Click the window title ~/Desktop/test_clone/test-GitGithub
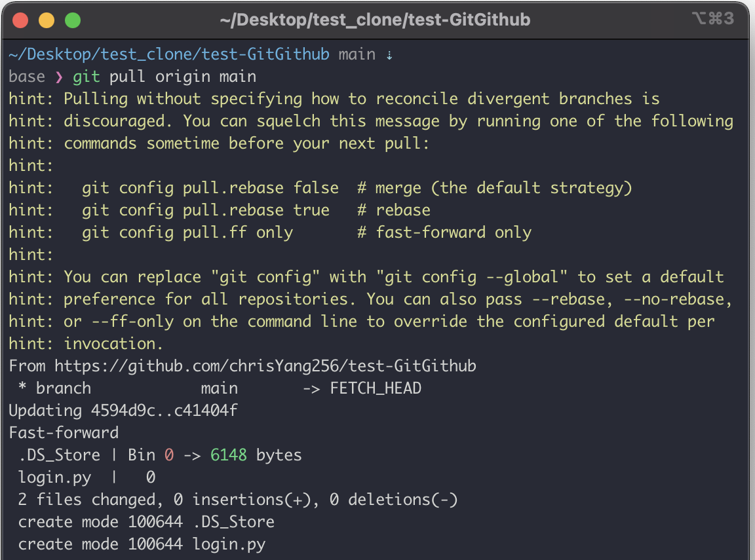This screenshot has height=560, width=755. click(x=375, y=20)
